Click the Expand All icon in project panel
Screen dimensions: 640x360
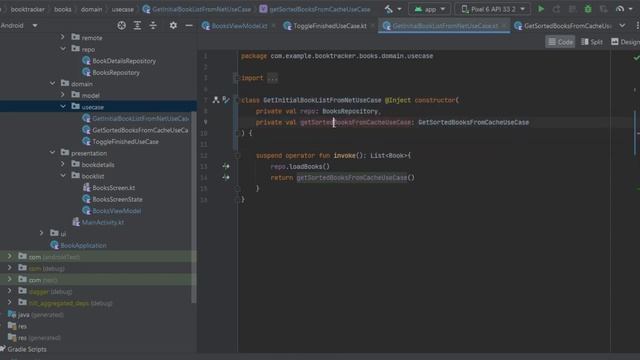pyautogui.click(x=137, y=25)
